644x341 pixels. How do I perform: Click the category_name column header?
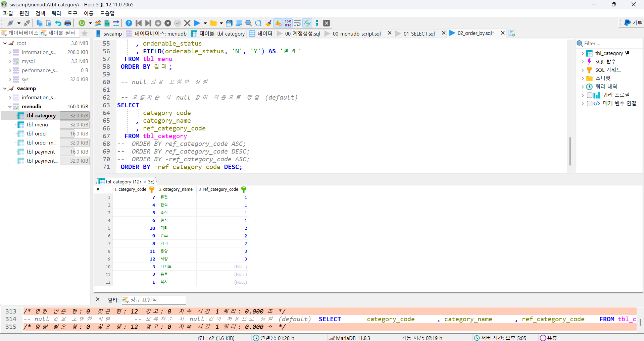[x=178, y=189]
